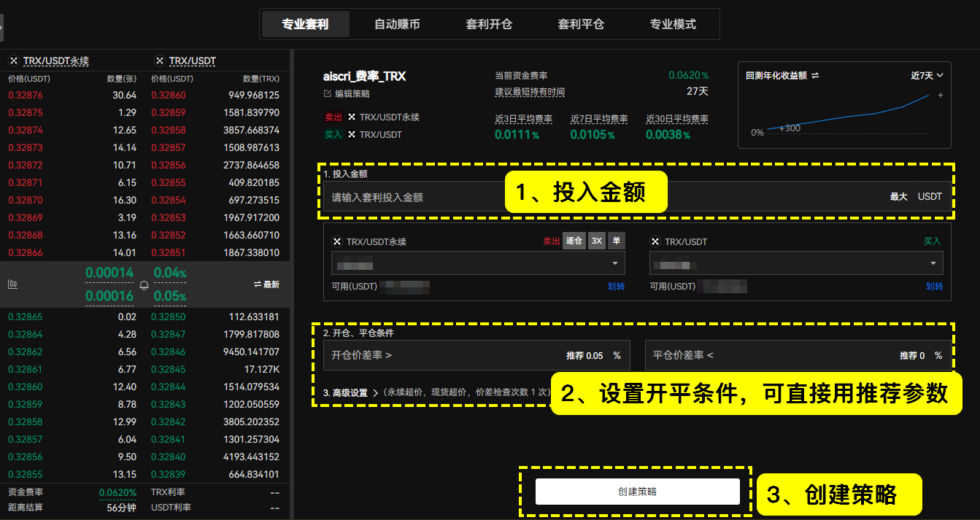
Task: Click the 17.127K quantity in spot orderbook
Action: click(262, 370)
